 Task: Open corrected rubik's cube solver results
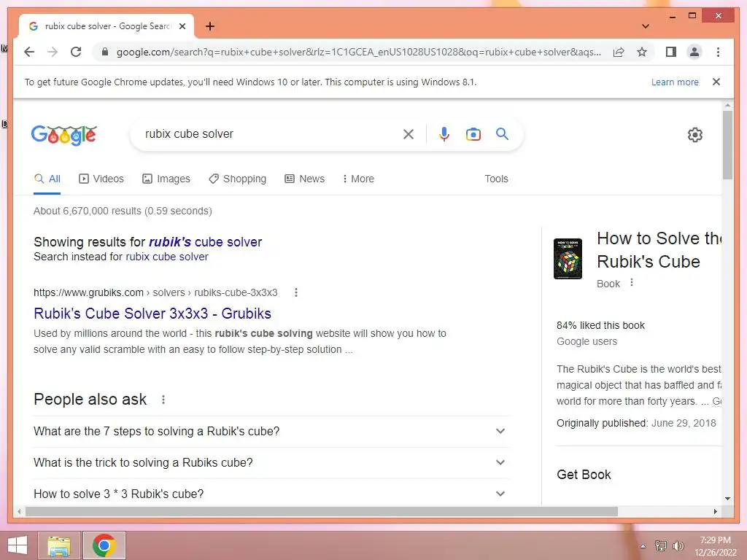point(205,242)
